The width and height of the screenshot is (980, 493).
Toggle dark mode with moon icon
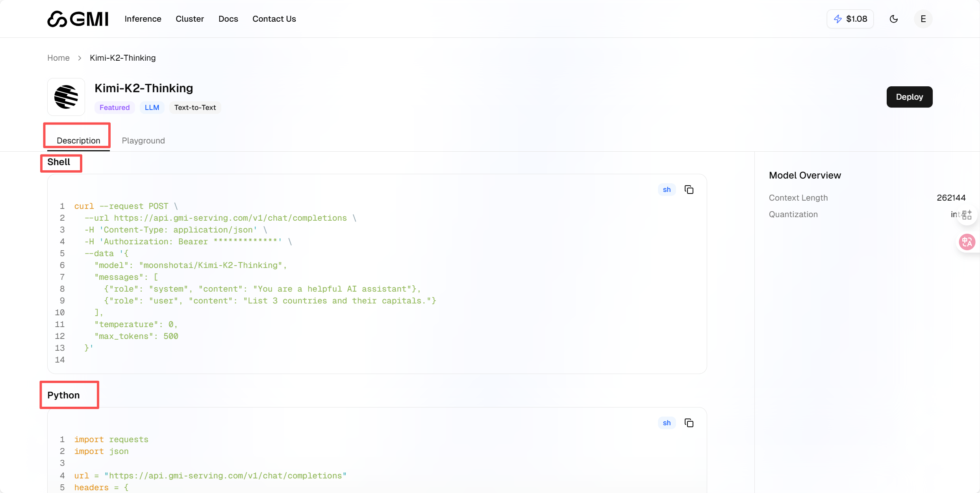click(x=894, y=19)
